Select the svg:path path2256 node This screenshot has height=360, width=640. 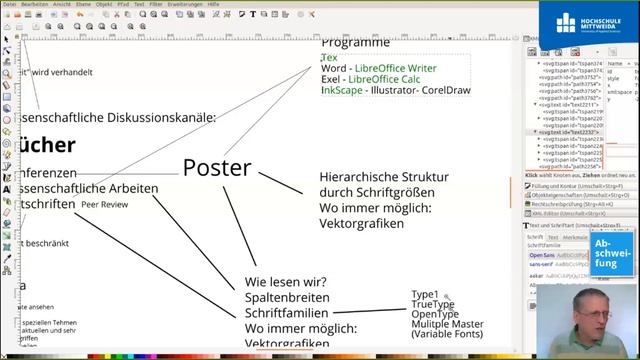[570, 167]
